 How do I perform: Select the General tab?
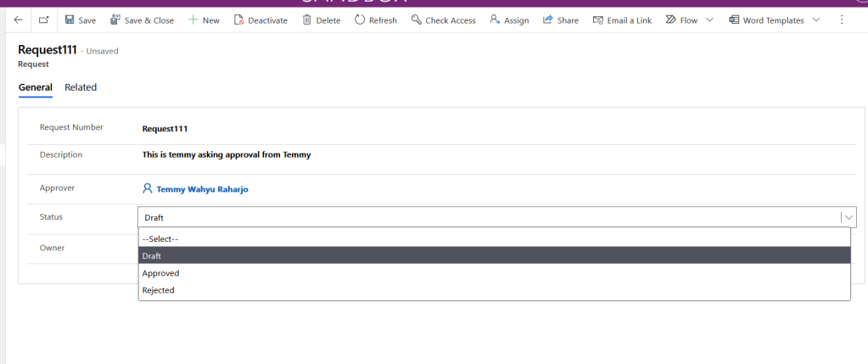point(35,87)
